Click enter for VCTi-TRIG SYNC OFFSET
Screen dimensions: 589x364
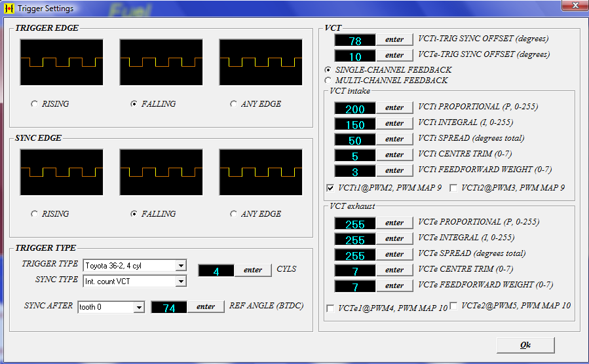pyautogui.click(x=394, y=40)
